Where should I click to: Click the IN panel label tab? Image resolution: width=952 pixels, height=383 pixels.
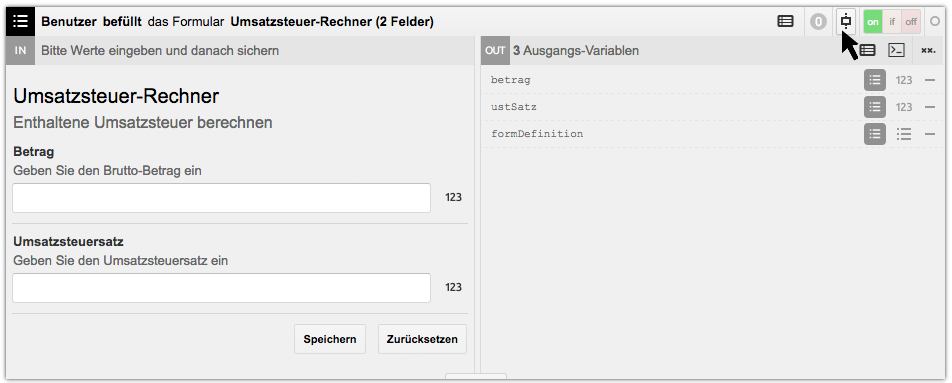[21, 50]
